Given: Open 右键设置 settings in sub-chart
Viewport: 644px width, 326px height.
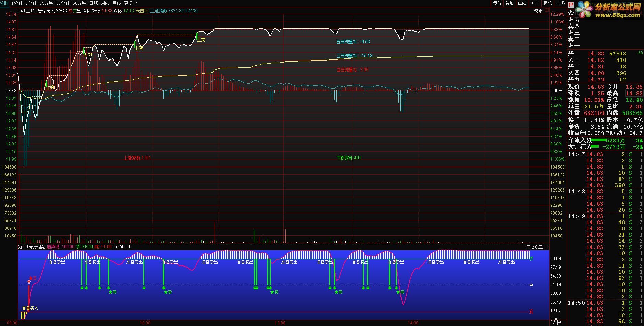Looking at the screenshot, I should pyautogui.click(x=534, y=247).
